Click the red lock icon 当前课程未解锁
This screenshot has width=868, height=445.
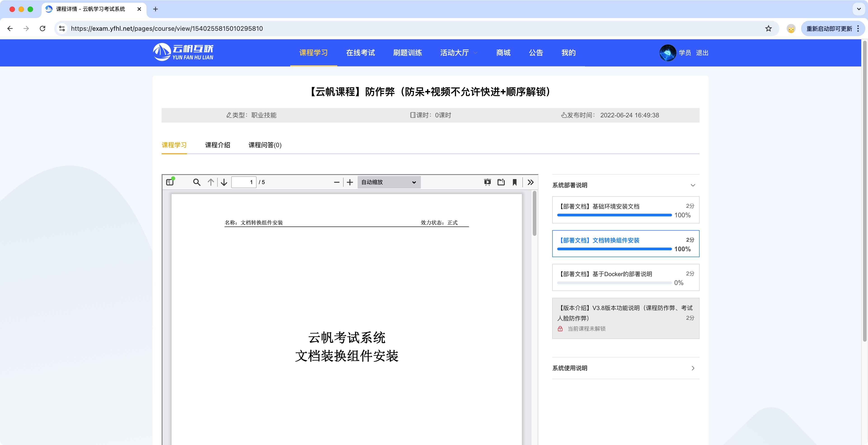pos(560,329)
